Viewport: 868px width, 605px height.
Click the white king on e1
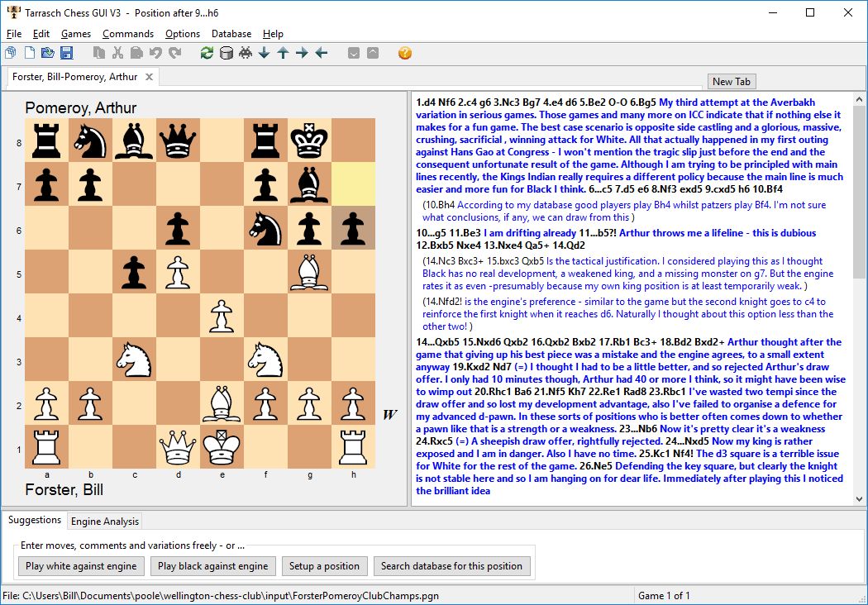coord(222,447)
